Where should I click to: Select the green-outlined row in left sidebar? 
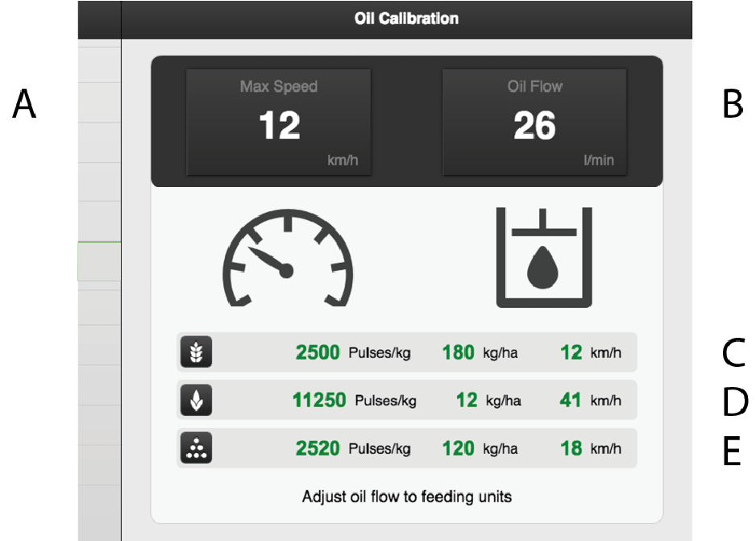[x=99, y=261]
